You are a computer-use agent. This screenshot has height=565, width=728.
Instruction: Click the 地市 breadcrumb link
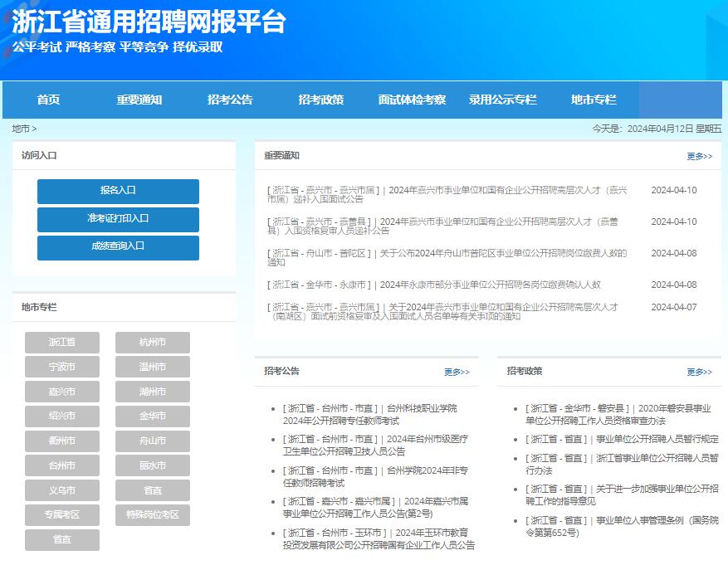point(18,130)
